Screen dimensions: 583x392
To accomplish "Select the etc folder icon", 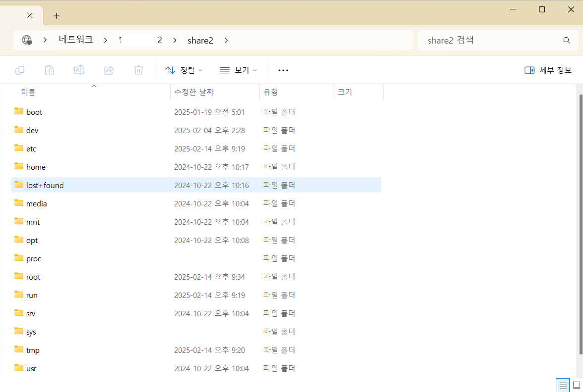I will pos(19,147).
